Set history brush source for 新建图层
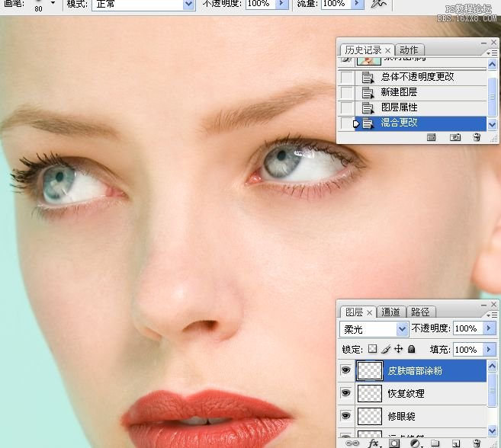Viewport: 501px width, 448px height. point(346,92)
